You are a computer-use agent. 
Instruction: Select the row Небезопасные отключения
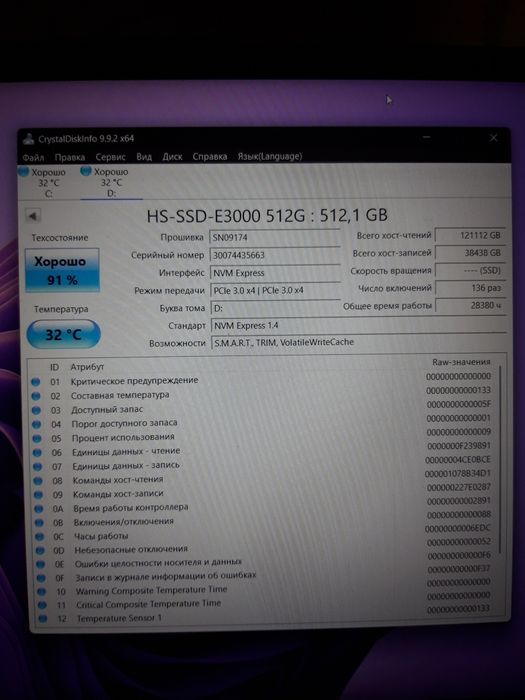click(264, 547)
